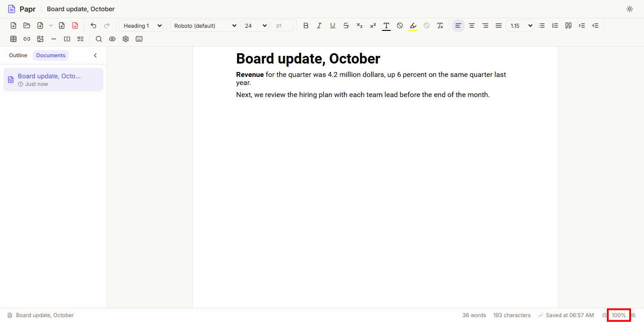The height and width of the screenshot is (322, 644).
Task: Insert a page break
Action: coord(67,39)
